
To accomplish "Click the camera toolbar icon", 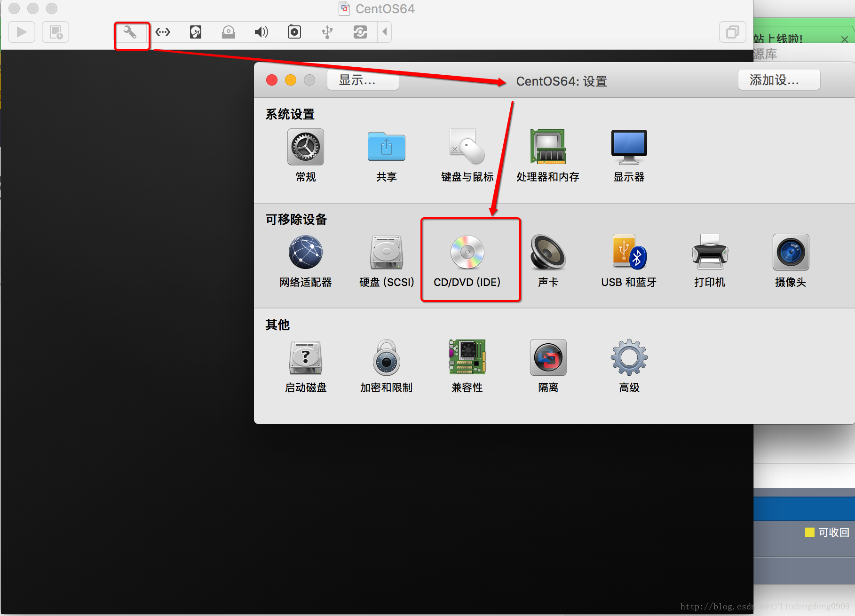I will [x=294, y=32].
